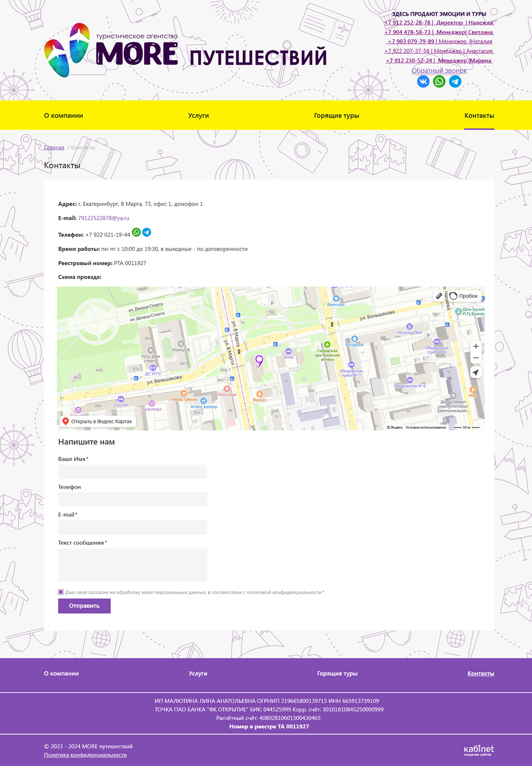The image size is (532, 766).
Task: Click the WhatsApp icon in header
Action: pos(439,82)
